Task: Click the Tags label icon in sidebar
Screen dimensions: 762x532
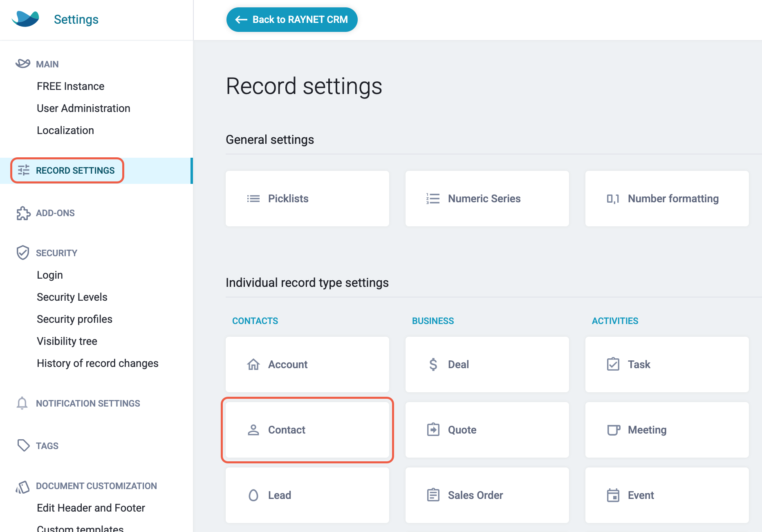Action: [22, 445]
